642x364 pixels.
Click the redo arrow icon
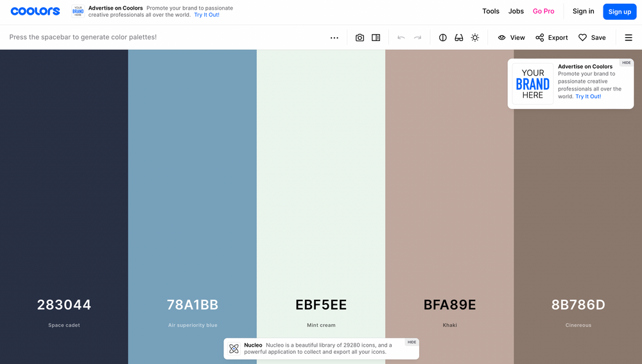click(x=417, y=38)
